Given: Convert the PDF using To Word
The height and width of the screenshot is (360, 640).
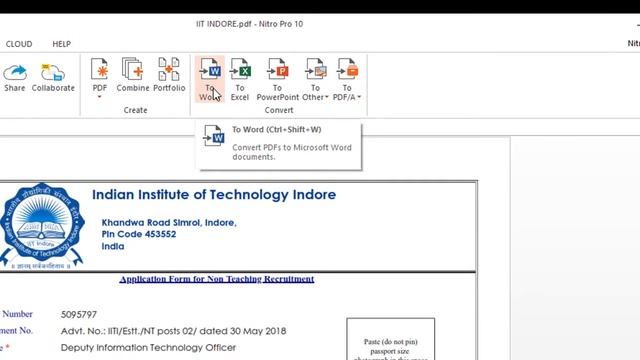Looking at the screenshot, I should coord(210,79).
